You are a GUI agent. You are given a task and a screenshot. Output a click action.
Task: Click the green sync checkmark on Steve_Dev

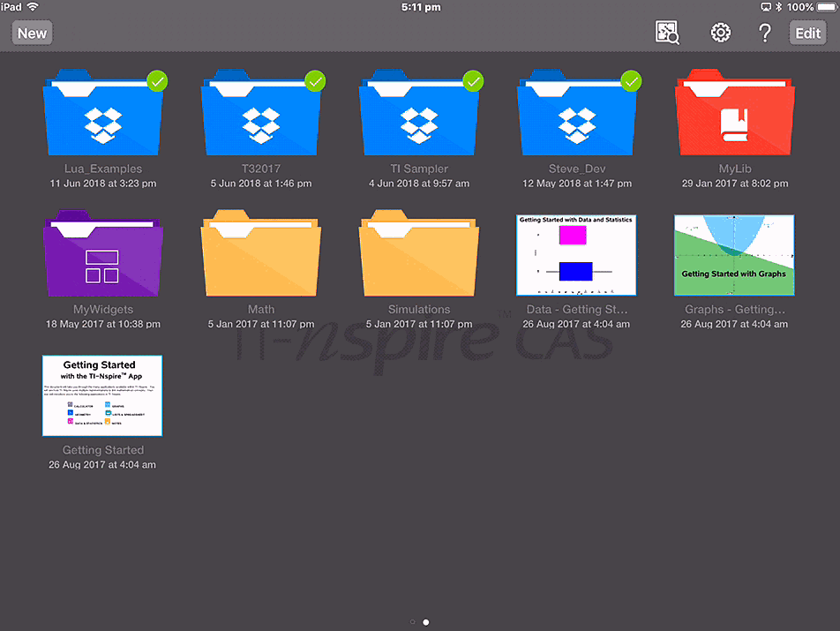pyautogui.click(x=631, y=81)
